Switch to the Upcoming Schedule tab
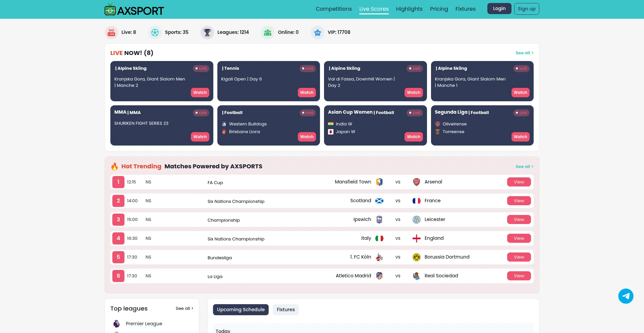Screen dimensions: 644x333 tap(241, 310)
